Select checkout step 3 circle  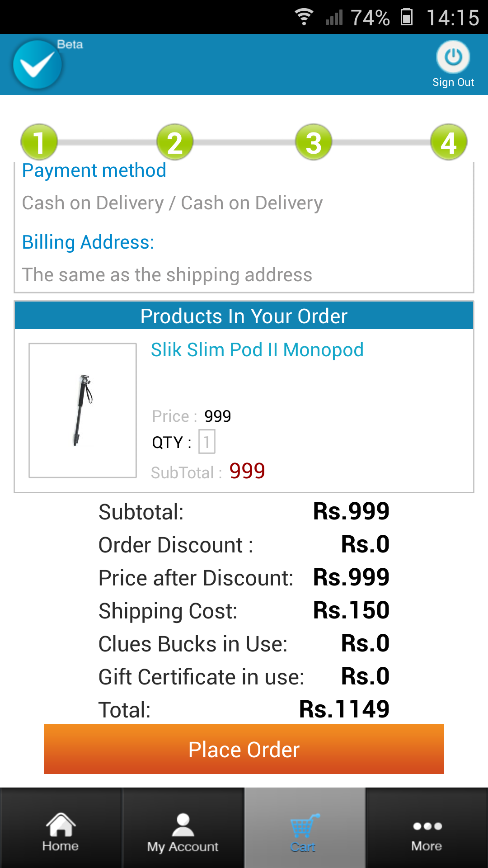click(x=314, y=142)
